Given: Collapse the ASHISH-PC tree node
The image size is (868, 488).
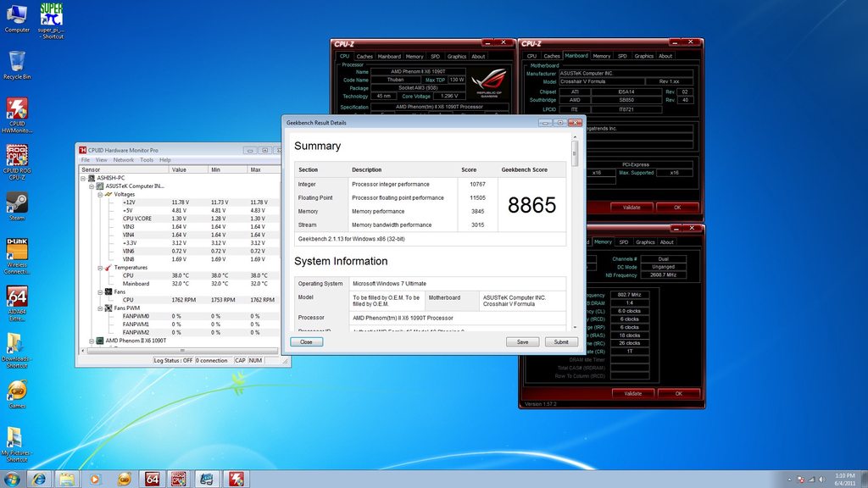Looking at the screenshot, I should [x=83, y=178].
